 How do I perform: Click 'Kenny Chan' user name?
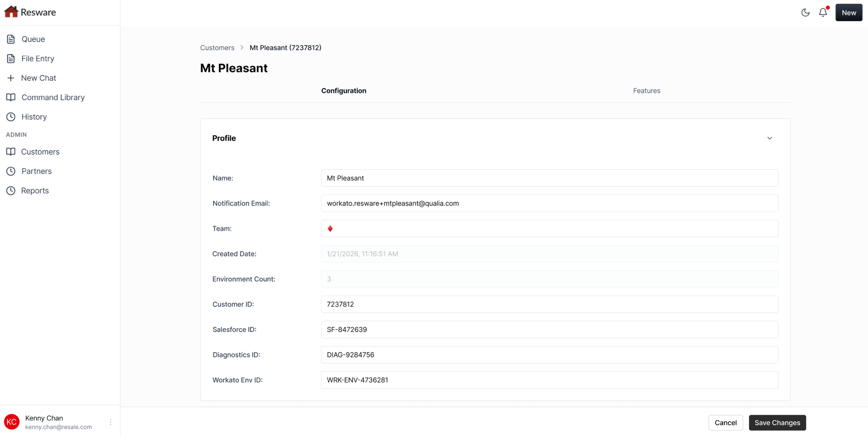click(x=44, y=418)
